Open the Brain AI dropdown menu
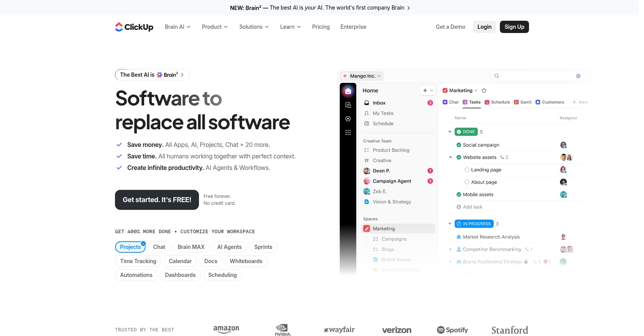The image size is (644, 336). 177,27
